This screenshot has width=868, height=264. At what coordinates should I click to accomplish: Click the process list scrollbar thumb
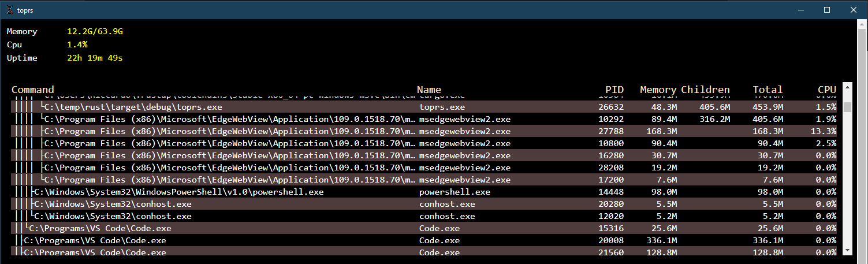click(847, 107)
